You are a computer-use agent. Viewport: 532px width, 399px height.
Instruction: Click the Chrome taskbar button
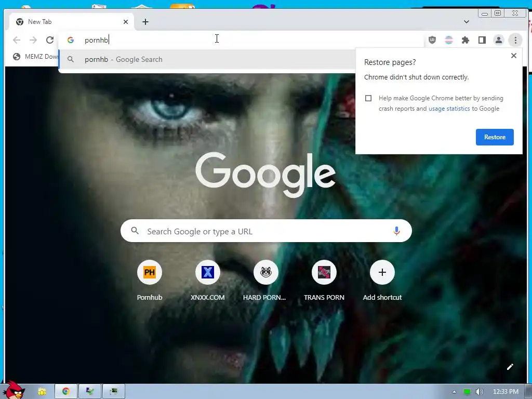[x=66, y=391]
